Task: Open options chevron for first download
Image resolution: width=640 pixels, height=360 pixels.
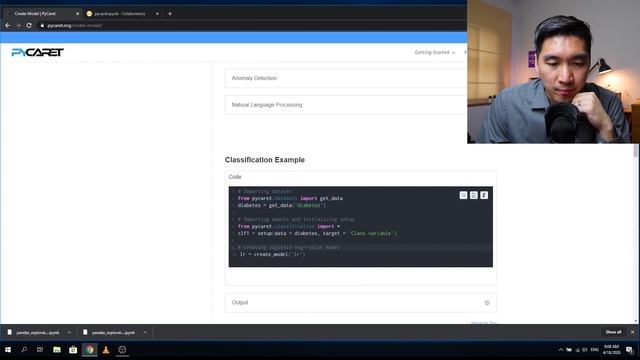Action: (69, 332)
